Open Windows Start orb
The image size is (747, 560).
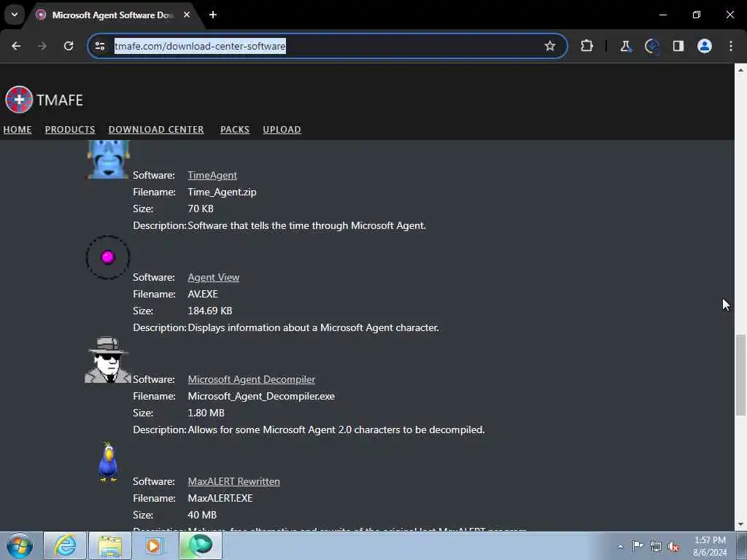pyautogui.click(x=20, y=545)
